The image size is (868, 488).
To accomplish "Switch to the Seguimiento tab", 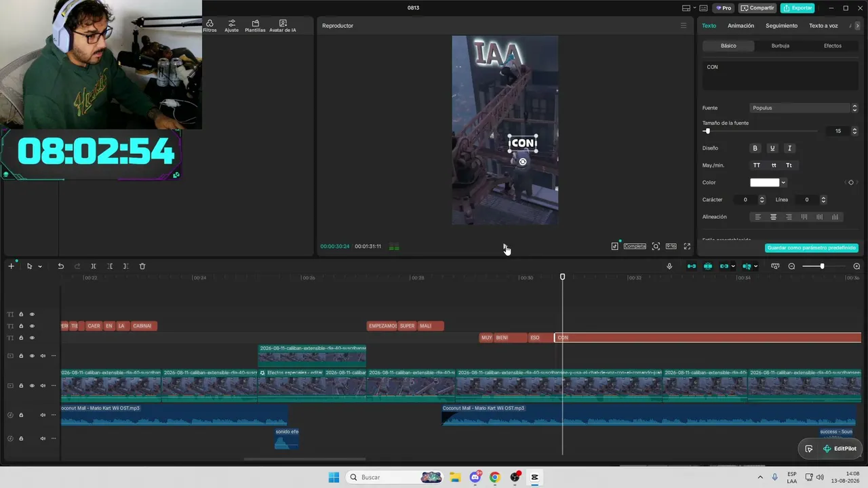I will 781,26.
